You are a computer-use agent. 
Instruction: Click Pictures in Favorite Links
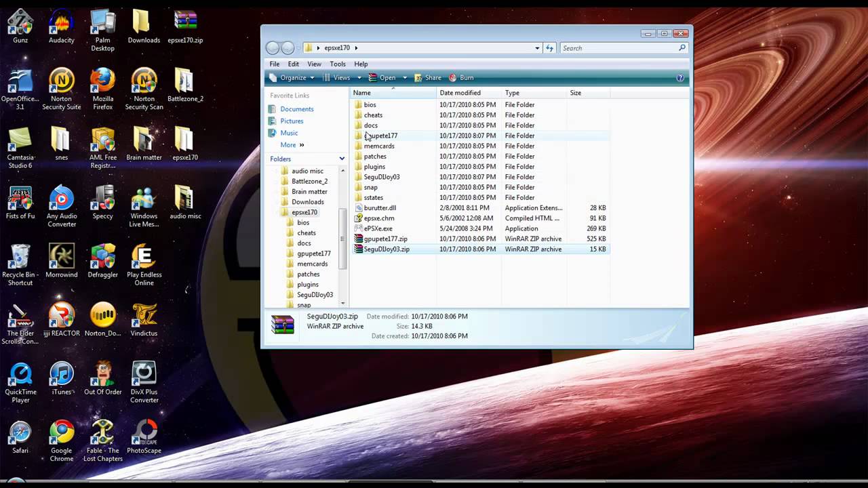point(292,121)
